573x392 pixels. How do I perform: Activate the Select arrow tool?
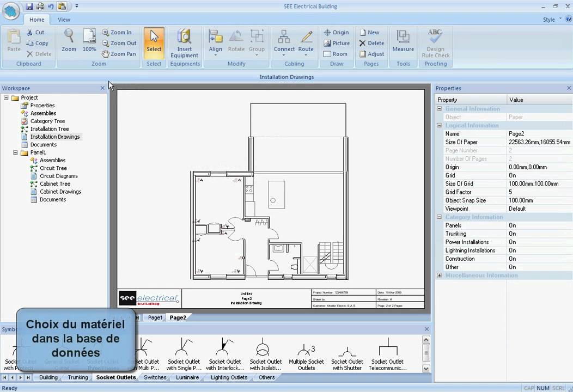tap(154, 42)
